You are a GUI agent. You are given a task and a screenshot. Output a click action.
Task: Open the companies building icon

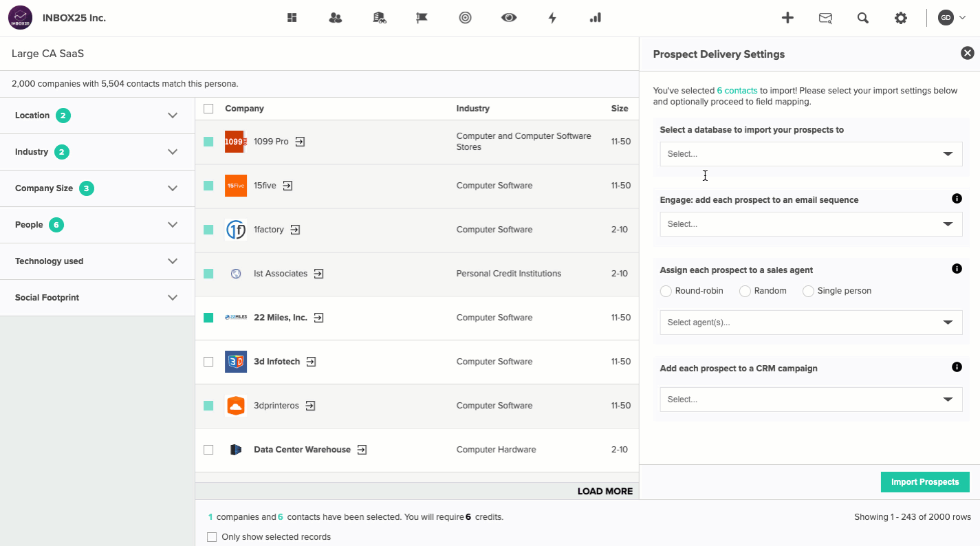(379, 18)
